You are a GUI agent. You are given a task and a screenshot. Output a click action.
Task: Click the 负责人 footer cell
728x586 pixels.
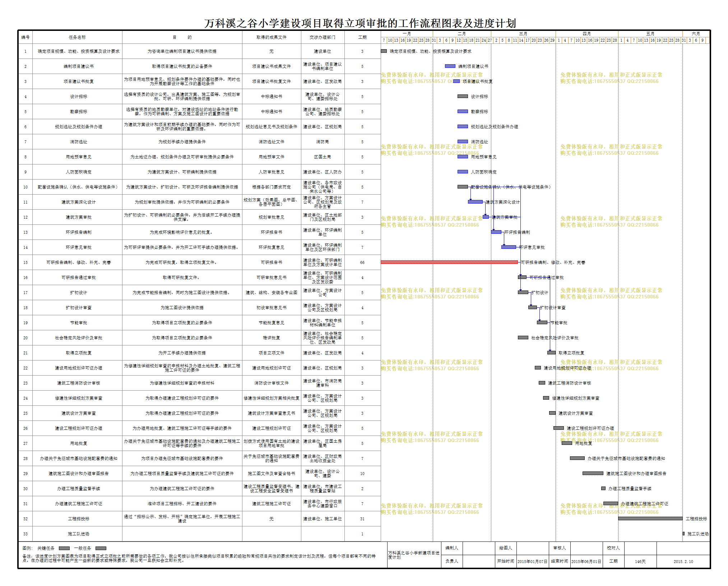pos(452,561)
